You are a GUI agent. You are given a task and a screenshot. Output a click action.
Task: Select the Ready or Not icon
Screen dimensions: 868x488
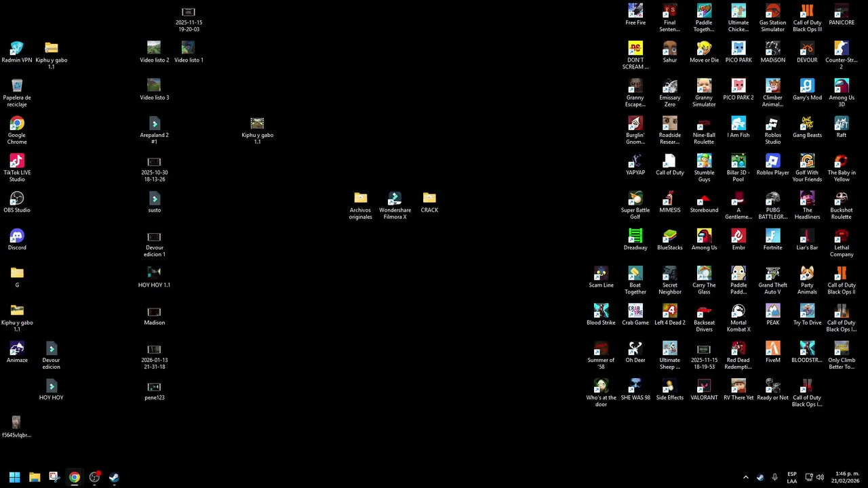pyautogui.click(x=772, y=389)
